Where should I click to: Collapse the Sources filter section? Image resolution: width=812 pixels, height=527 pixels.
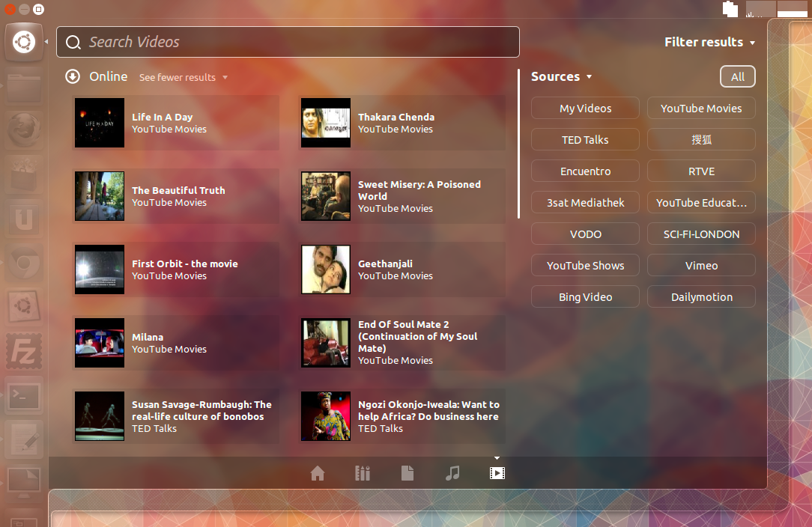tap(561, 76)
